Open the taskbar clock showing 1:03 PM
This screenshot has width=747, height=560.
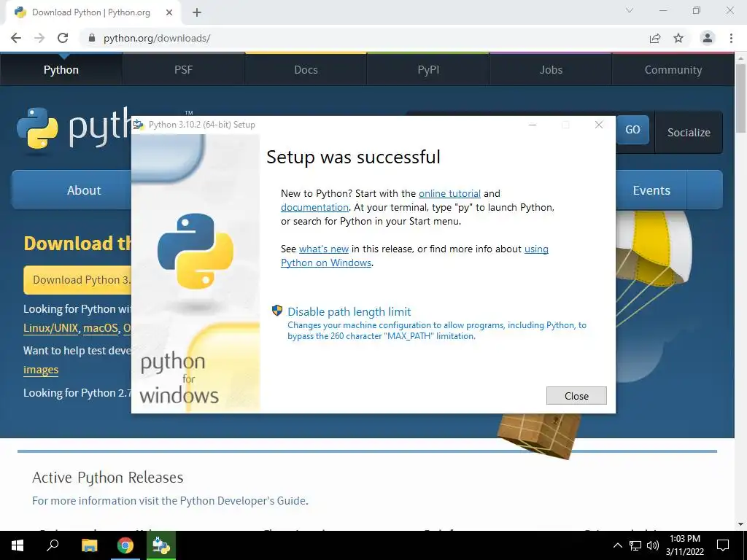[684, 545]
